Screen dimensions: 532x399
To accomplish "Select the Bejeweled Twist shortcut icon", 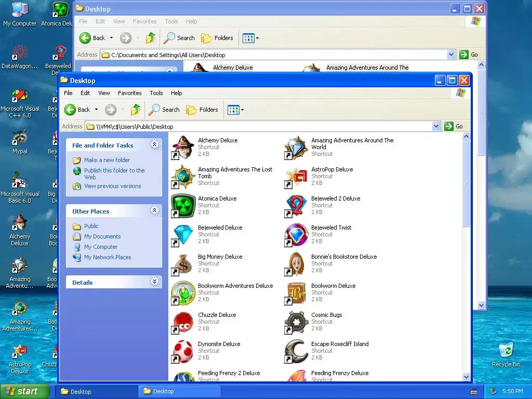I will pos(296,235).
